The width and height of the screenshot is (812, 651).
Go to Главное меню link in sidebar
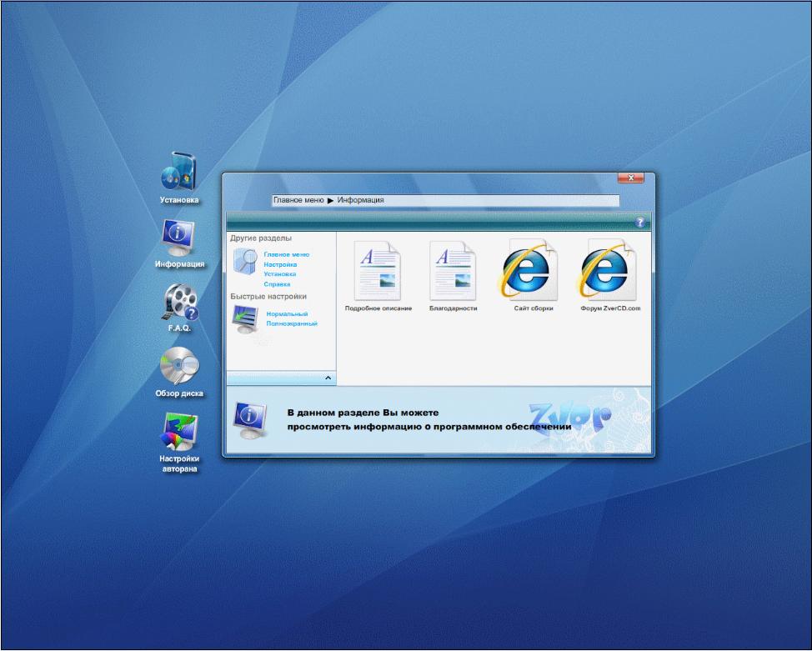[x=287, y=254]
